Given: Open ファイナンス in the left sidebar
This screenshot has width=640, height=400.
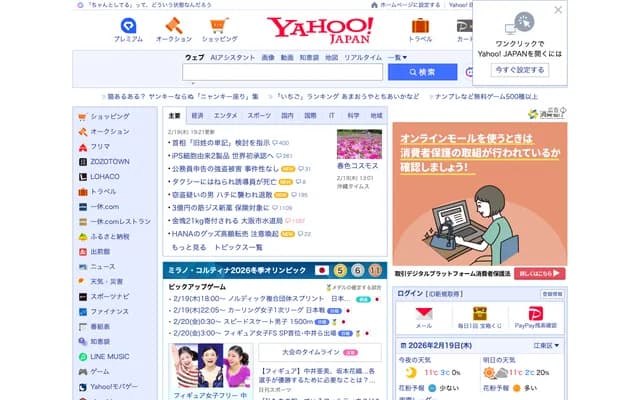Looking at the screenshot, I should click(109, 312).
